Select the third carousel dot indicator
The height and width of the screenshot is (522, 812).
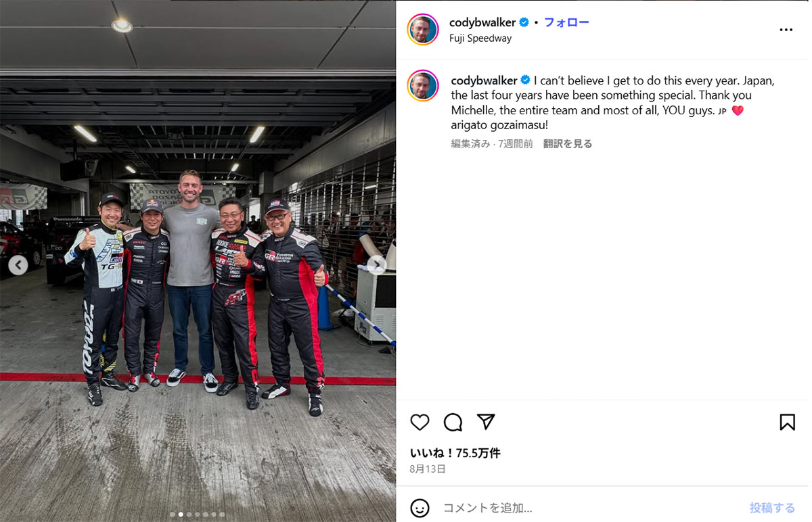(189, 515)
